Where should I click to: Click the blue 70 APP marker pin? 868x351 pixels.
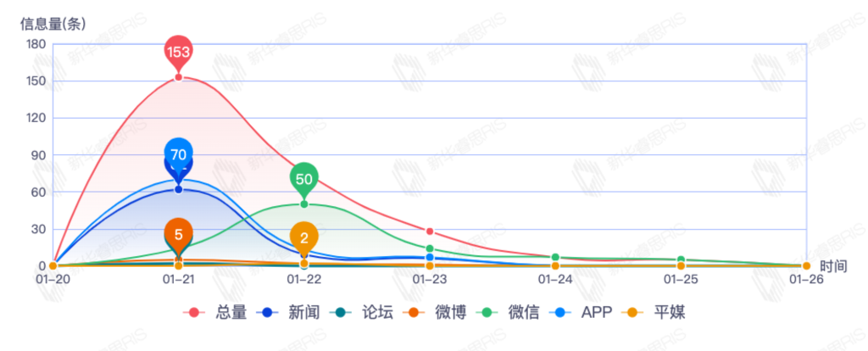click(x=178, y=154)
